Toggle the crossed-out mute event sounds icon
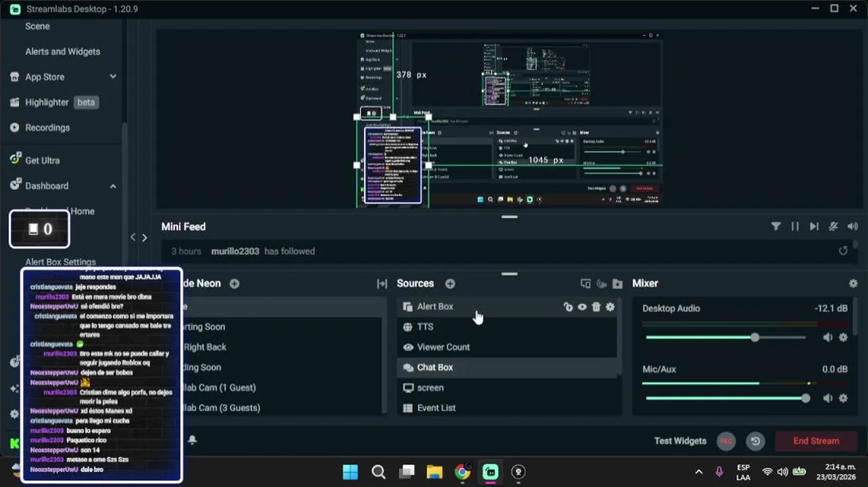The width and height of the screenshot is (868, 487). (834, 227)
